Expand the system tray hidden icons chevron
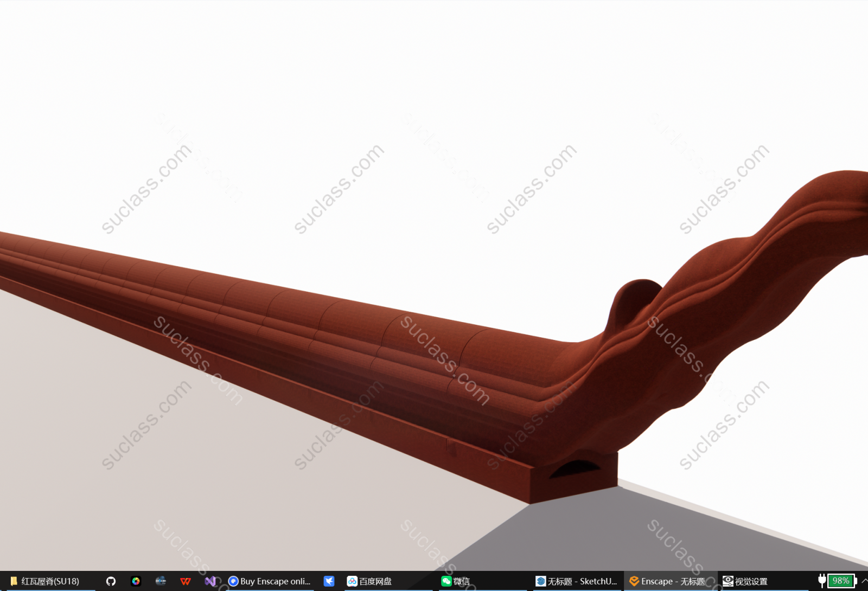 (864, 581)
